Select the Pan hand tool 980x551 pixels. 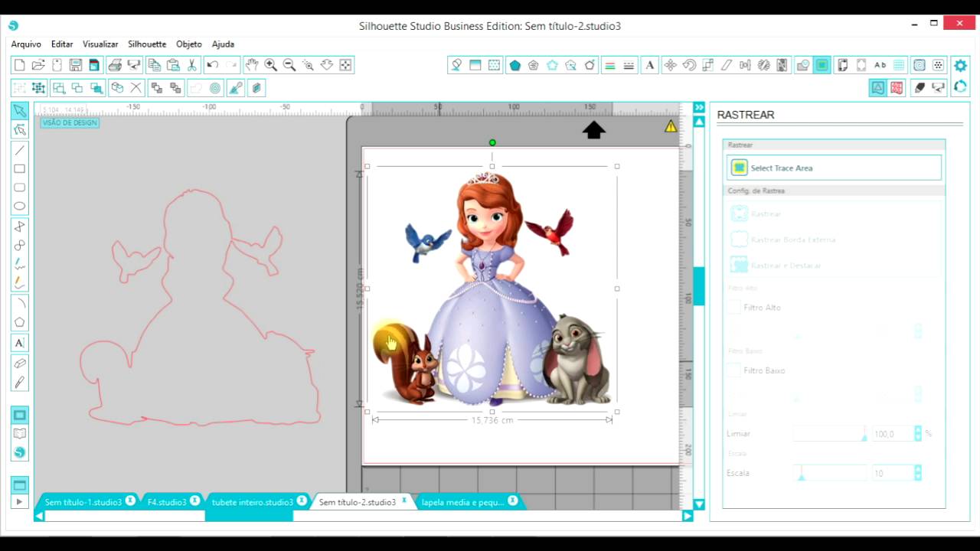click(251, 65)
